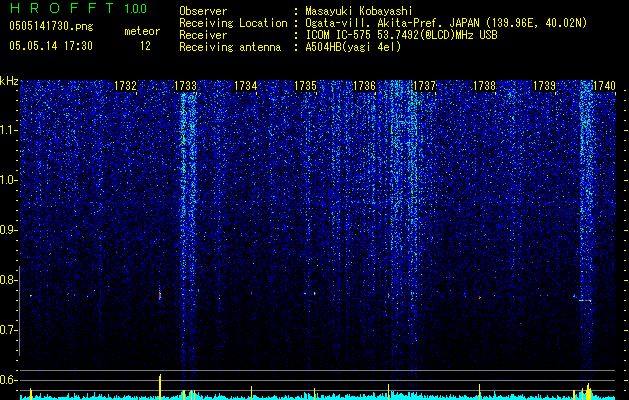629x400 pixels.
Task: Click the A504HB(yagi 4el) antenna text
Action: (353, 47)
